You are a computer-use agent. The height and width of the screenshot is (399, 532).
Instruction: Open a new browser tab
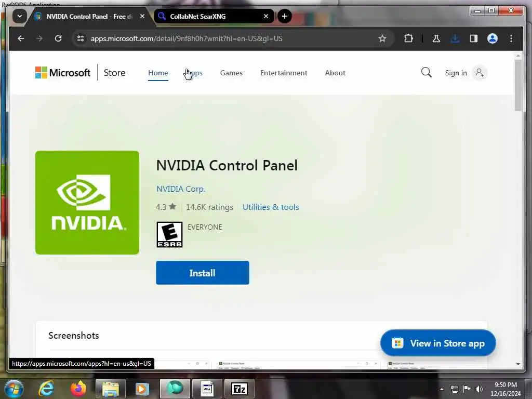click(285, 16)
